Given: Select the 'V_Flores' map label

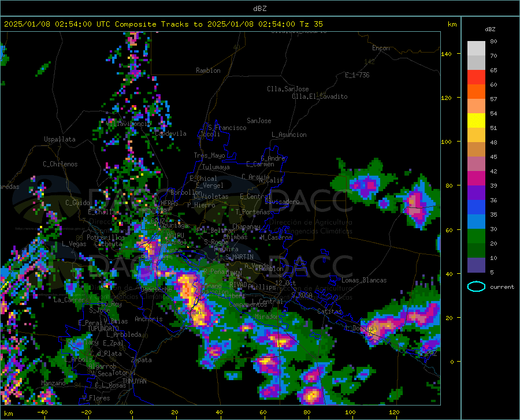Looking at the screenshot, I should coord(96,398).
